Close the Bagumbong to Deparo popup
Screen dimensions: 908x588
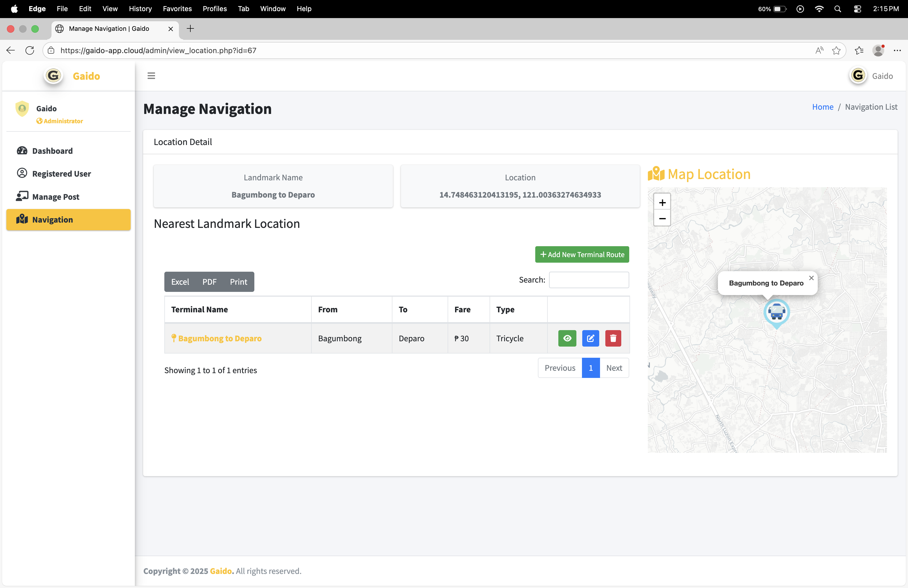point(811,278)
